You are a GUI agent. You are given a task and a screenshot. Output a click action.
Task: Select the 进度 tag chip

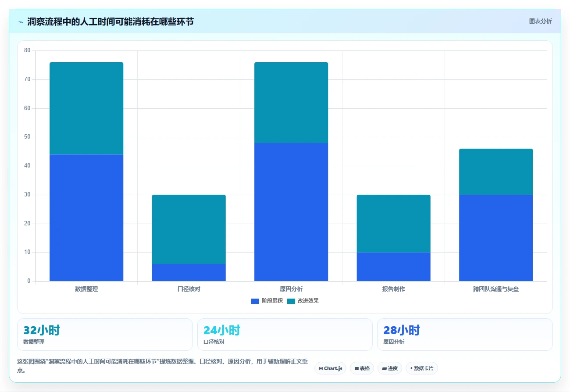pyautogui.click(x=390, y=368)
